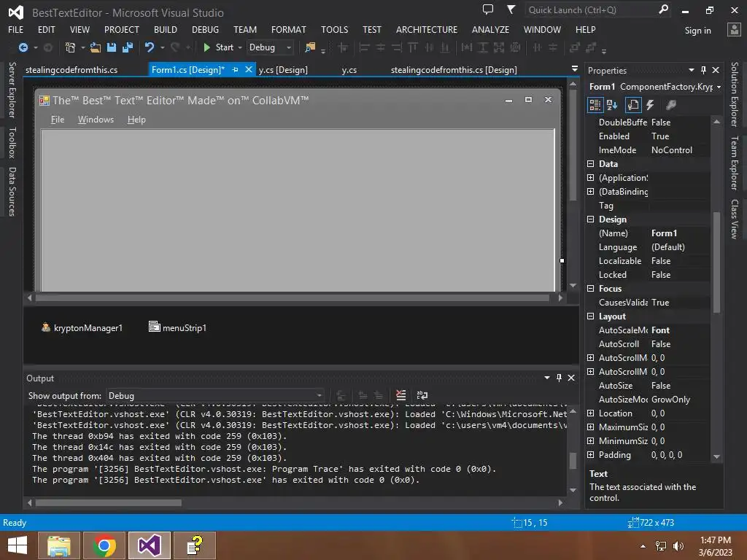Image resolution: width=747 pixels, height=560 pixels.
Task: Click the Properties grid vertical scrollbar
Action: [x=716, y=262]
